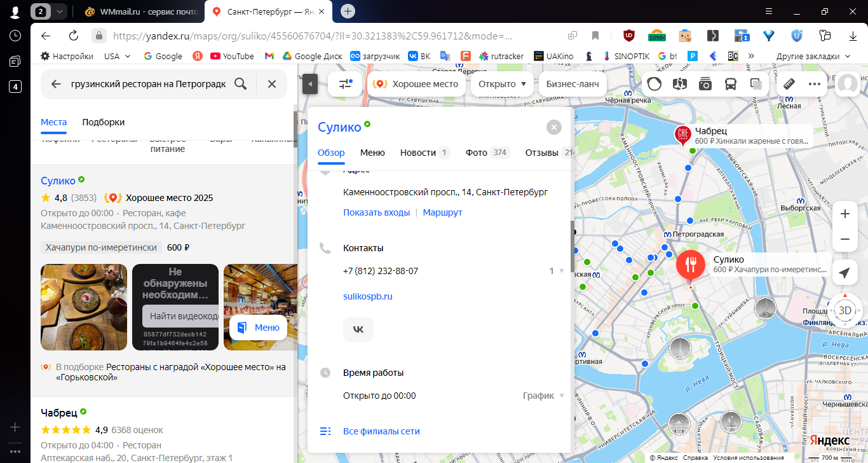Show more bookmarks with the » chevron
The image size is (868, 463).
pos(751,56)
